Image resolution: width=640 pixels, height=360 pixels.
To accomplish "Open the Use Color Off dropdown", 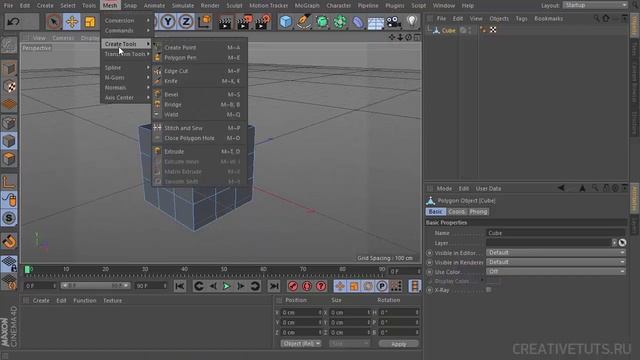I will click(x=556, y=271).
